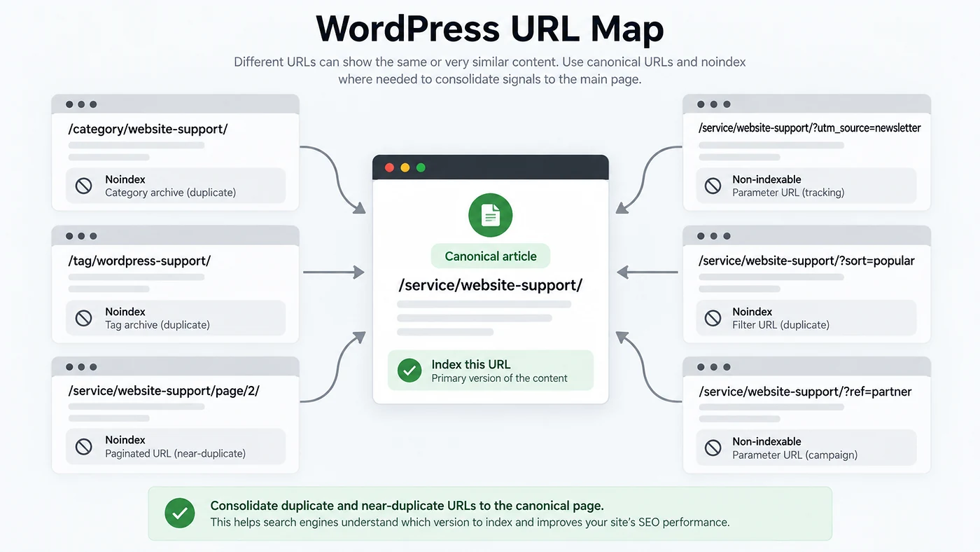Click the Index this URL box
The image size is (980, 552).
(x=490, y=371)
